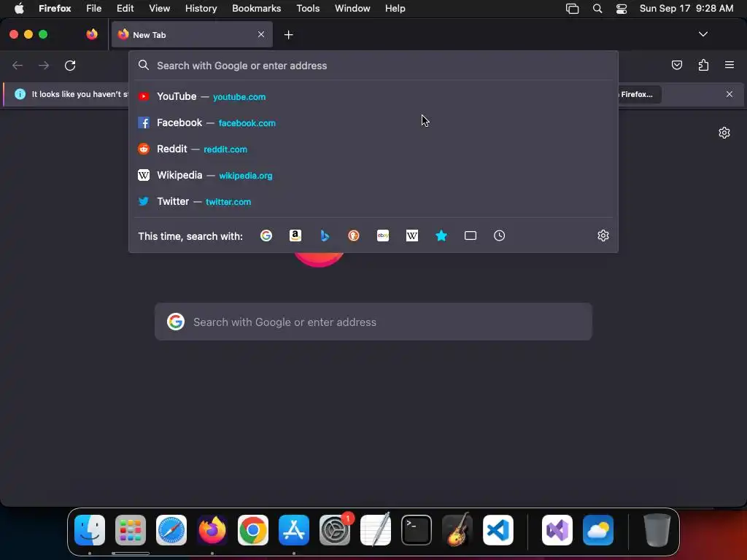Click the date and time in menu bar

(686, 8)
